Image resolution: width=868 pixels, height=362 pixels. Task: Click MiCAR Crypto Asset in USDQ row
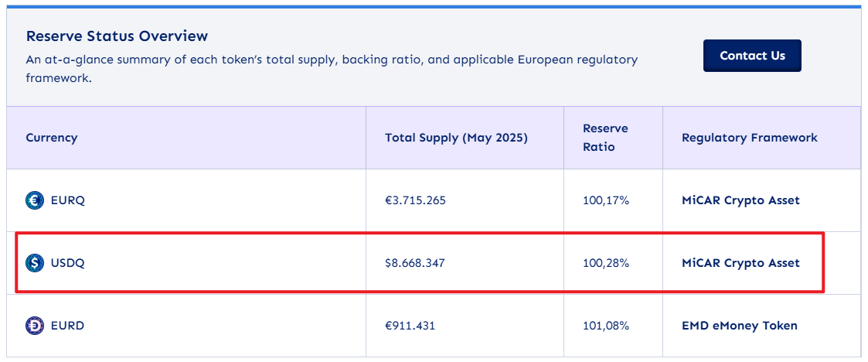[x=740, y=263]
